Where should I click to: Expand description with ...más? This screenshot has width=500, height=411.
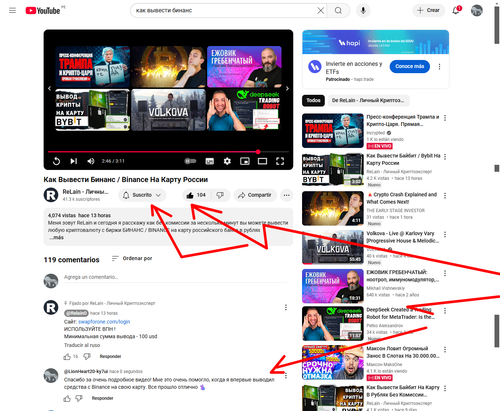tap(57, 238)
